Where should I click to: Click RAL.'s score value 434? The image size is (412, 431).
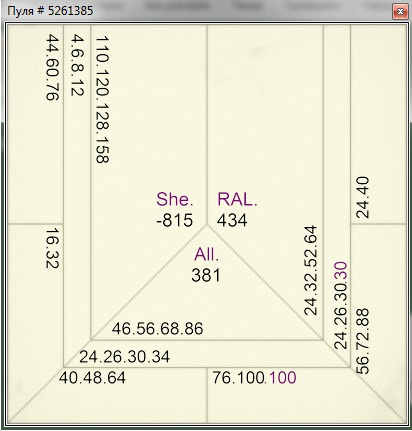pyautogui.click(x=232, y=220)
